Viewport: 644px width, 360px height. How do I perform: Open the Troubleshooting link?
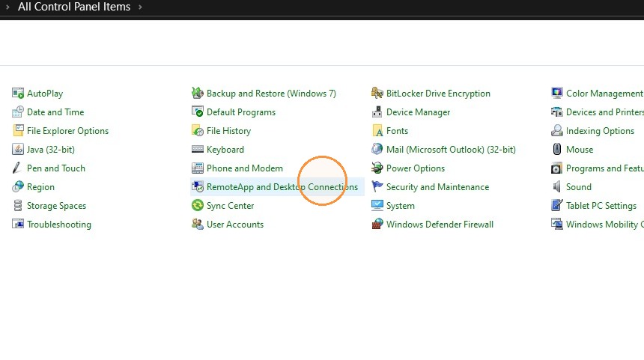click(59, 225)
